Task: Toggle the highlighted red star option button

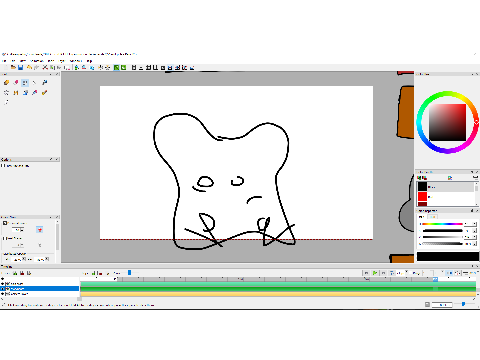Action: click(40, 230)
